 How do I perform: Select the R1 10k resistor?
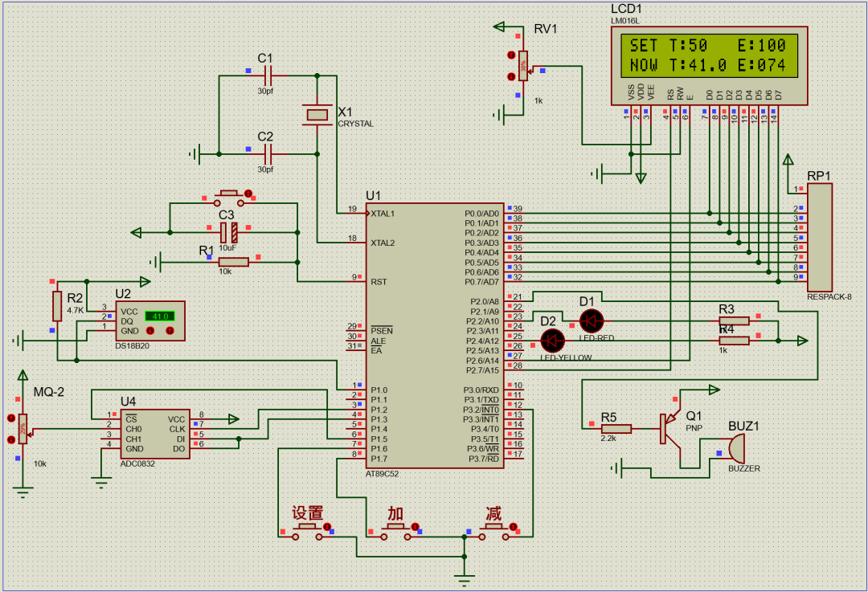coord(234,262)
